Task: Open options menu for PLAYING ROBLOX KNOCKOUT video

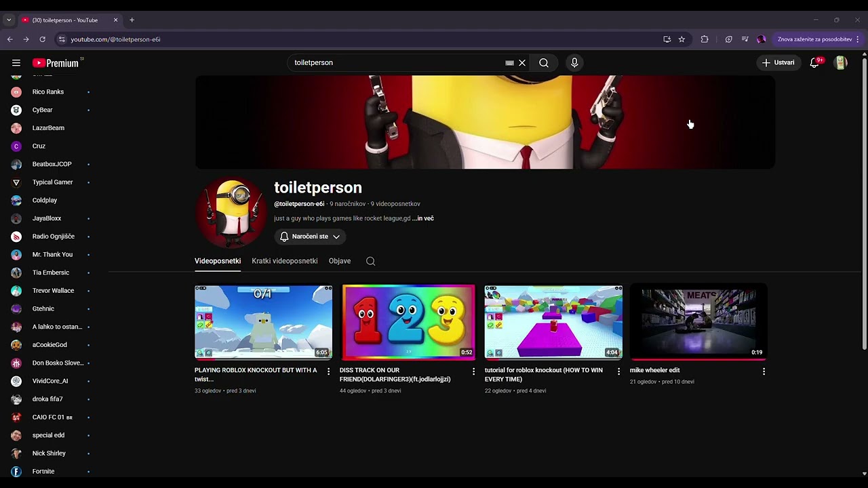Action: tap(329, 371)
